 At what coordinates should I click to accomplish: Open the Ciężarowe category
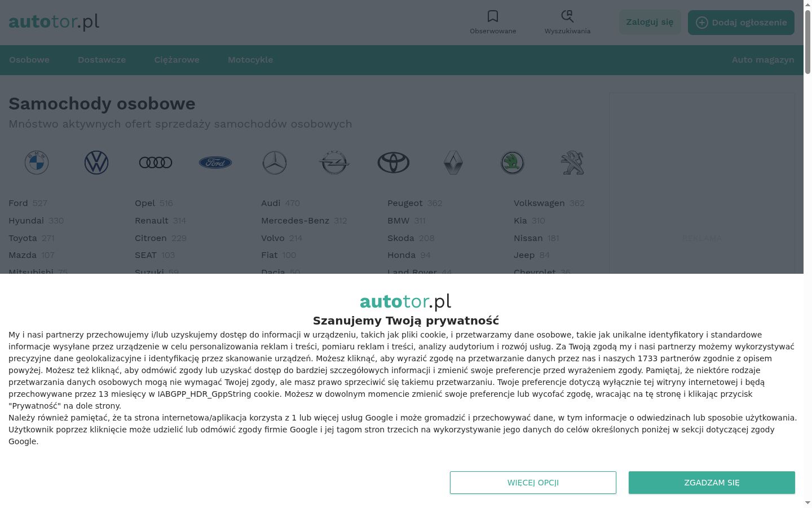[177, 60]
